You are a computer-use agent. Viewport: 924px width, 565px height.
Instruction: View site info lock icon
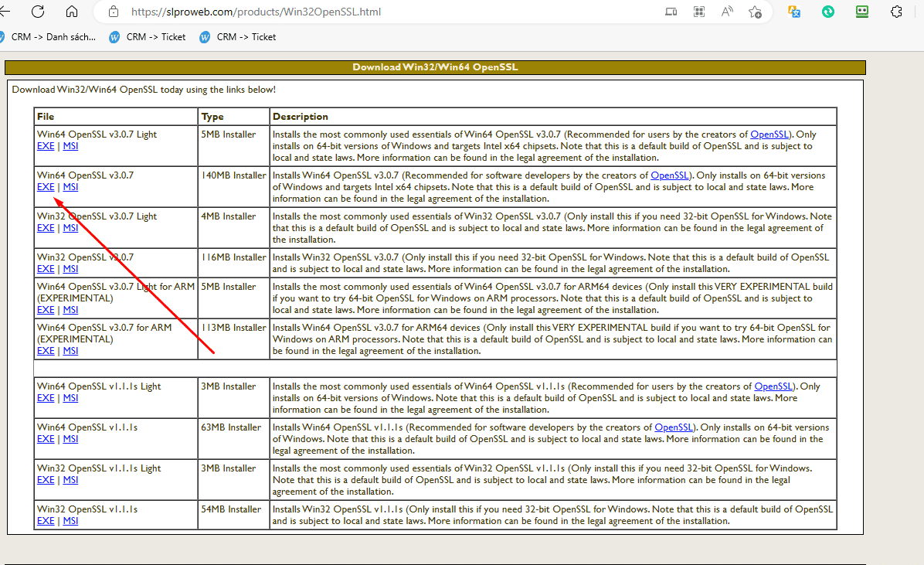[x=114, y=12]
